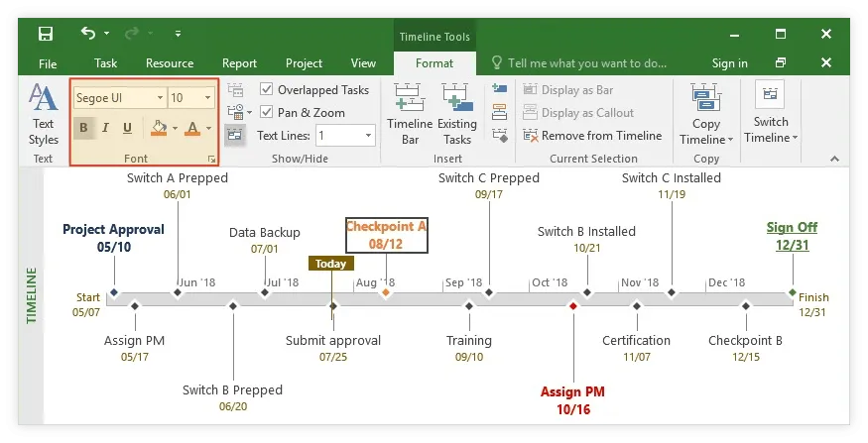Insert a Timeline Bar

click(x=409, y=114)
